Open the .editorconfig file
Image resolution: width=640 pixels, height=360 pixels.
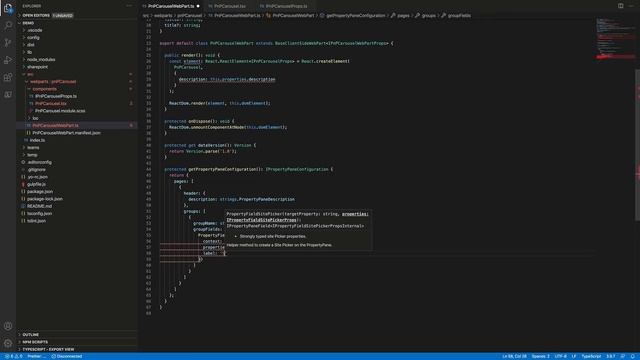coord(39,162)
